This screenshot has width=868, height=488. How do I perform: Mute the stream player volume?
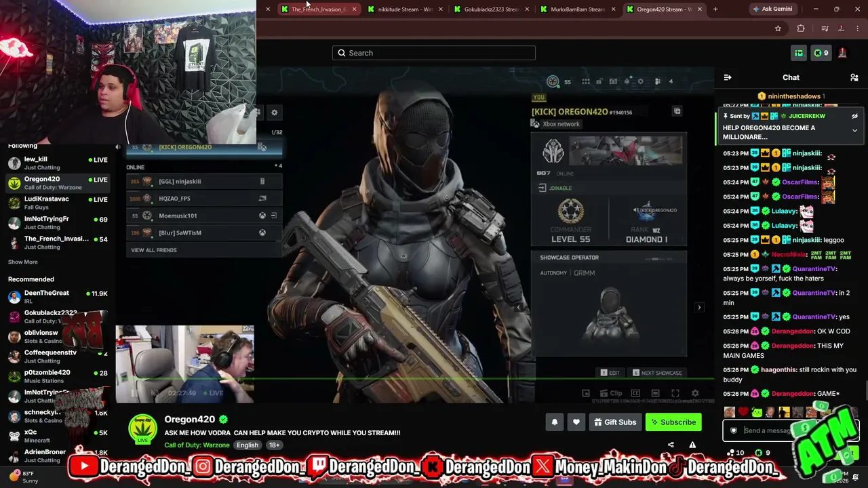coord(155,393)
